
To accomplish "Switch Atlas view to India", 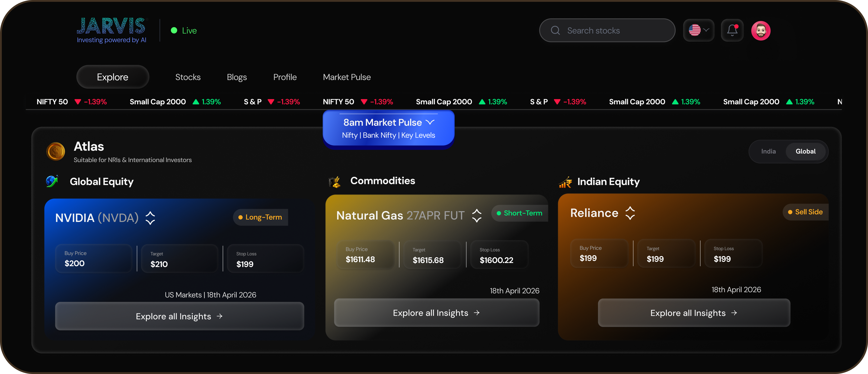I will click(768, 151).
